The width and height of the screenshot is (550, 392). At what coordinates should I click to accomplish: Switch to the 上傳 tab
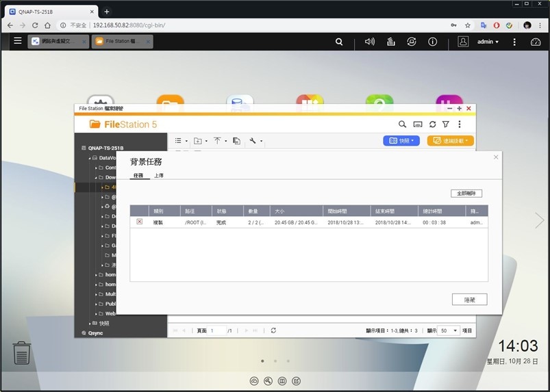pos(159,175)
